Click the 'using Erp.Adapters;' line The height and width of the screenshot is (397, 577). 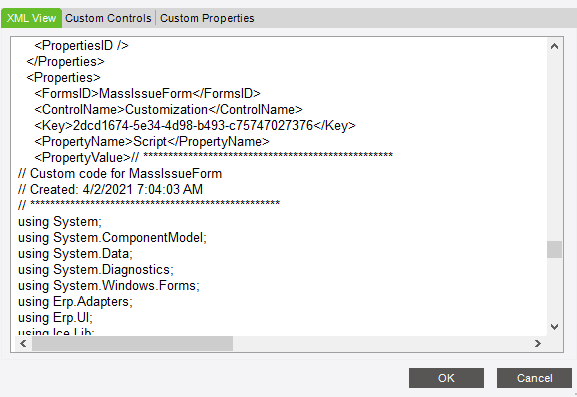pyautogui.click(x=75, y=302)
